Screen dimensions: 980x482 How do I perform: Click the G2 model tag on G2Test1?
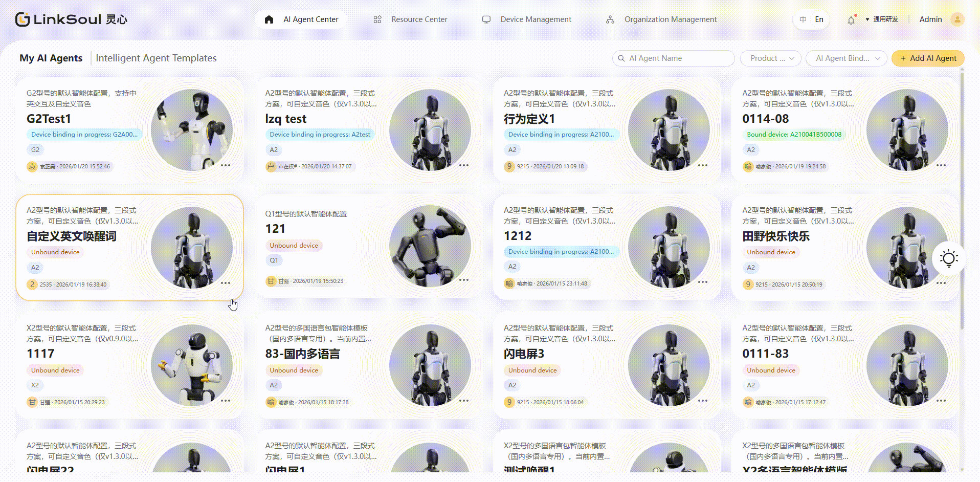pos(35,150)
